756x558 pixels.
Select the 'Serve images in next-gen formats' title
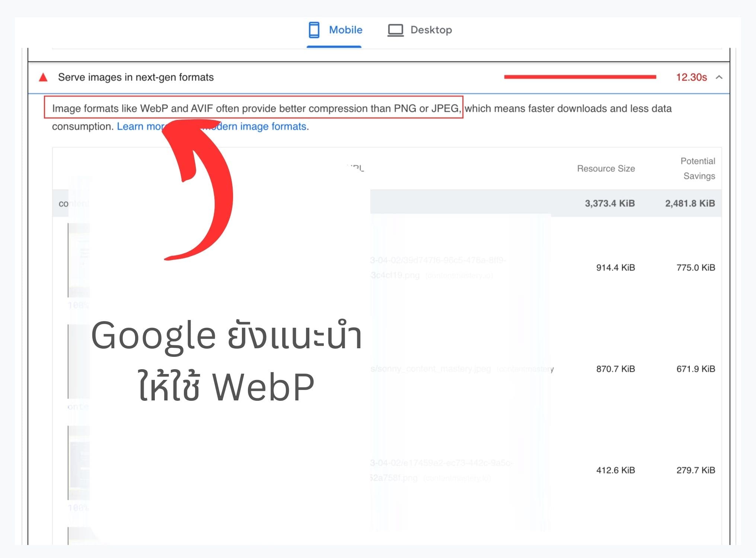coord(136,77)
